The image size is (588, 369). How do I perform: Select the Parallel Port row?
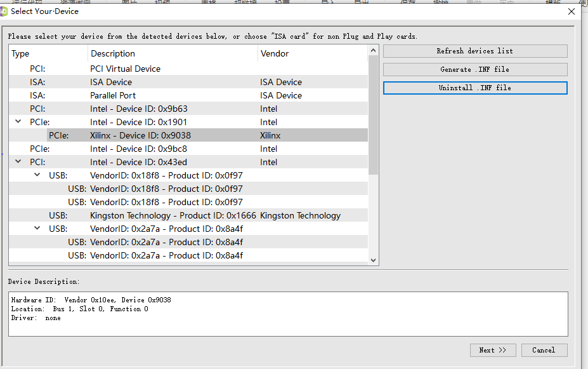(188, 95)
